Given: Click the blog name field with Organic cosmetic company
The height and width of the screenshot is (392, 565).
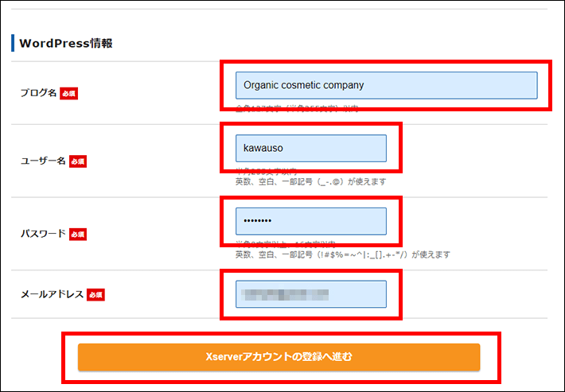Looking at the screenshot, I should pyautogui.click(x=386, y=85).
